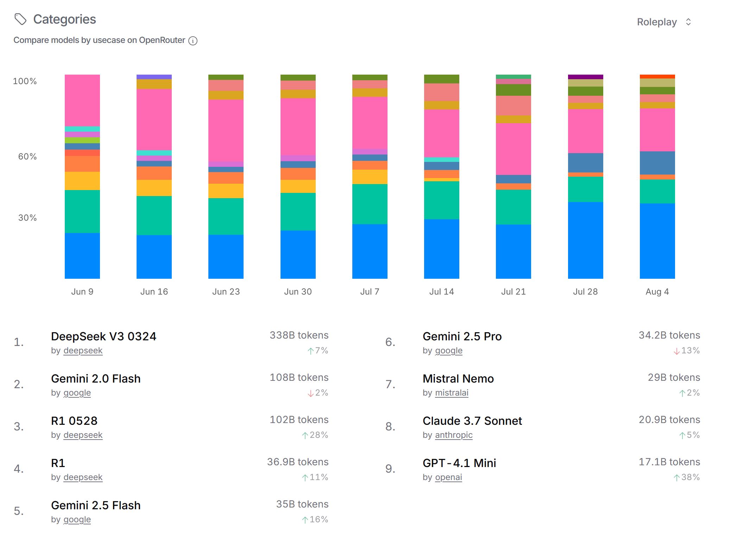
Task: Click the Categories heading
Action: tap(64, 19)
